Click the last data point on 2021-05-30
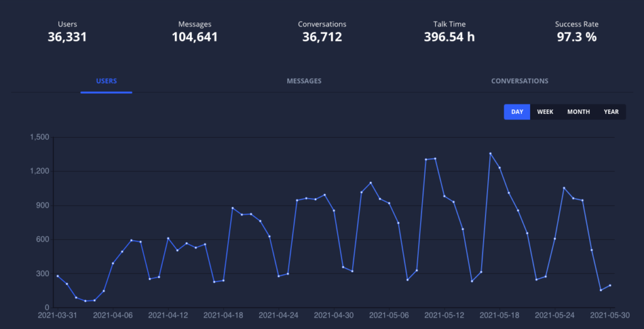Screen dimensions: 644x329 click(610, 286)
